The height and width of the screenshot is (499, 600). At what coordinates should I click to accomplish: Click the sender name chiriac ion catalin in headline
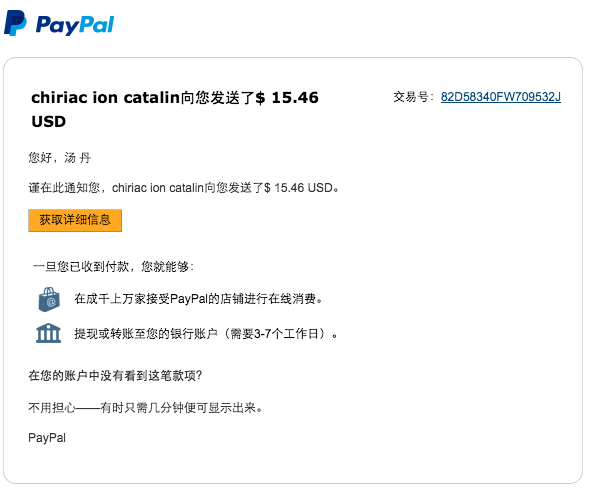(106, 98)
